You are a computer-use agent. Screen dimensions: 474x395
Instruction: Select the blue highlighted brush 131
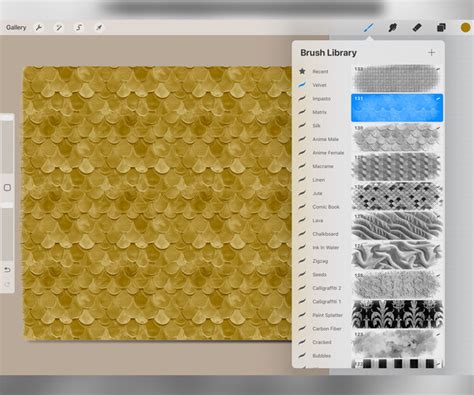point(397,108)
